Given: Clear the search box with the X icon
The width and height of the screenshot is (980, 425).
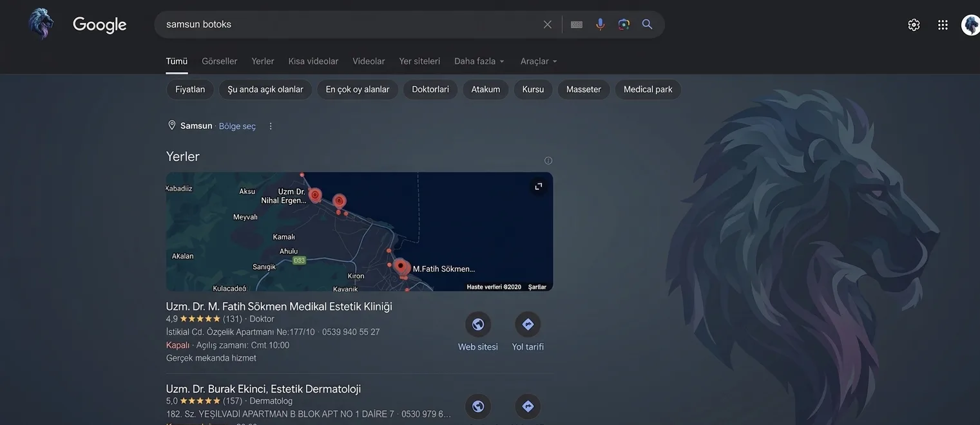Looking at the screenshot, I should pyautogui.click(x=548, y=24).
